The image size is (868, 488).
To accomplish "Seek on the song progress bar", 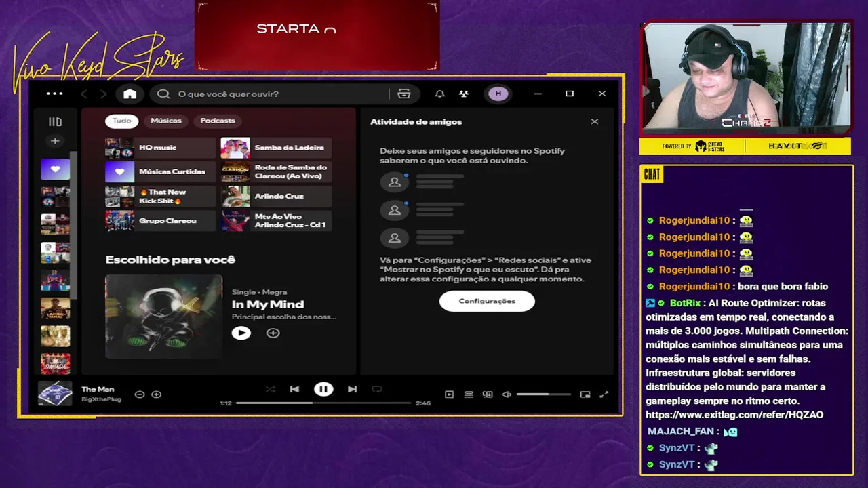I will coord(324,403).
